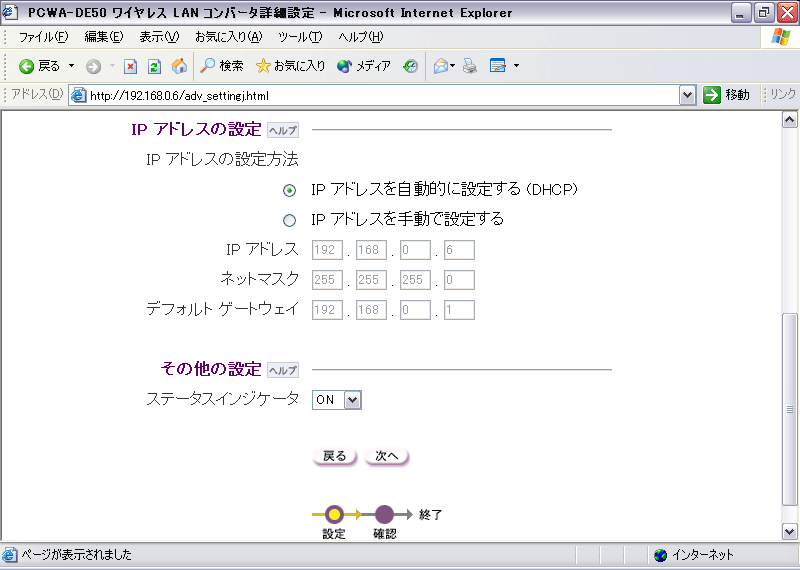Click the 戻る button on the page
The image size is (800, 570).
coord(335,456)
